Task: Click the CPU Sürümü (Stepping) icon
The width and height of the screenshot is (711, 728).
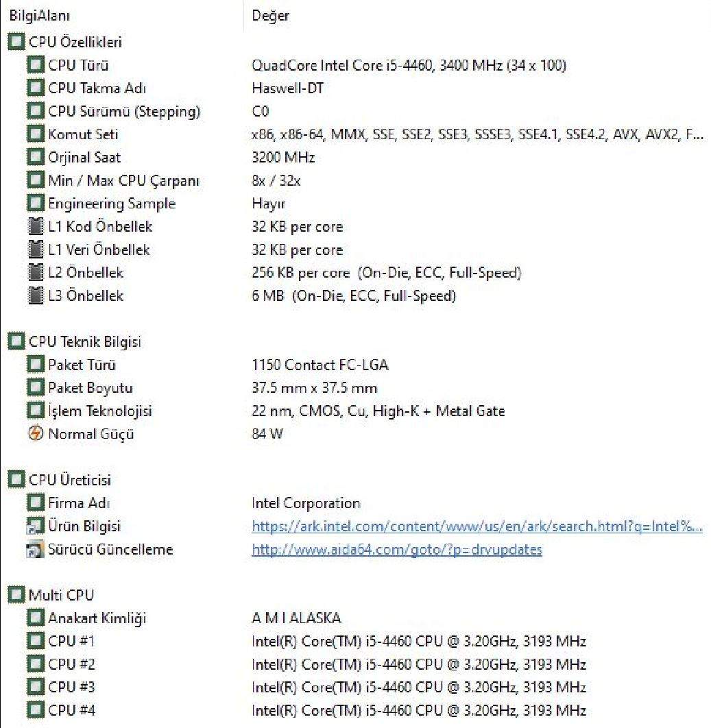Action: pyautogui.click(x=36, y=111)
